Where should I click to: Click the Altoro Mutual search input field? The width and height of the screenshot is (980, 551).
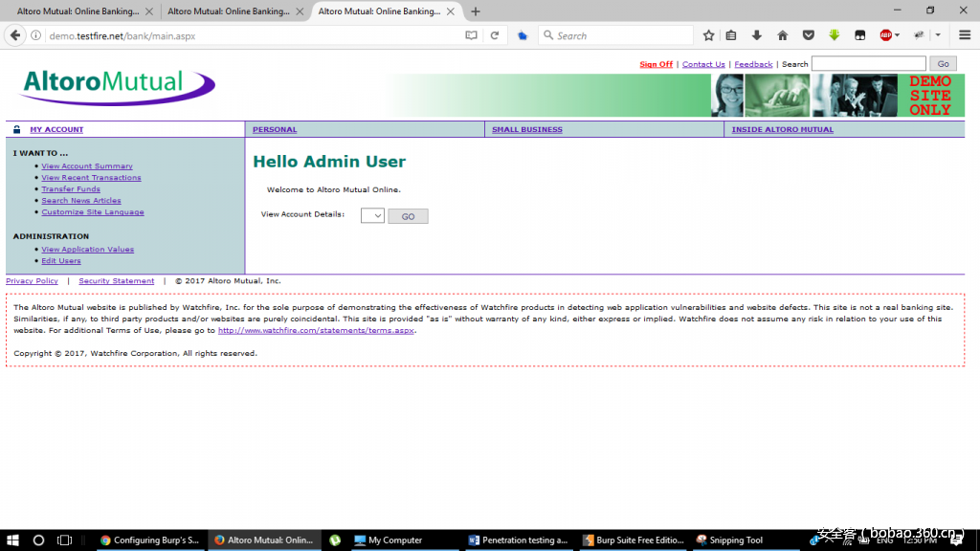[869, 63]
